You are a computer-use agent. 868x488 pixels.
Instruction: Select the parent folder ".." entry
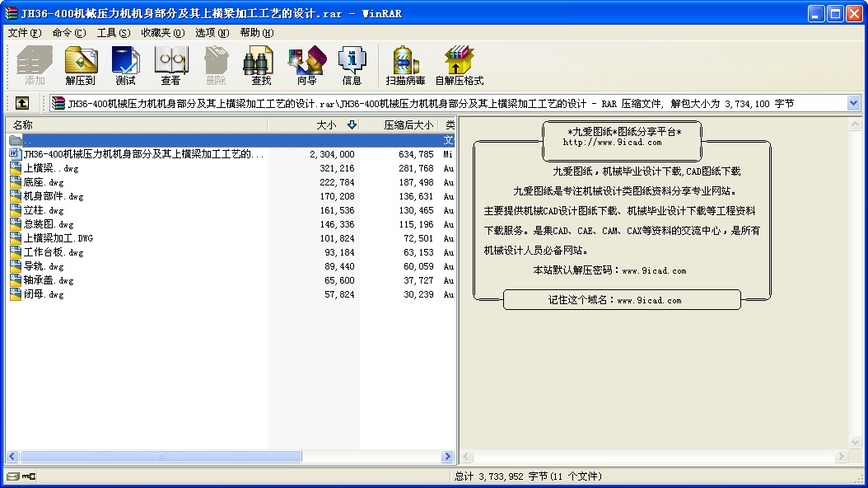pos(28,140)
